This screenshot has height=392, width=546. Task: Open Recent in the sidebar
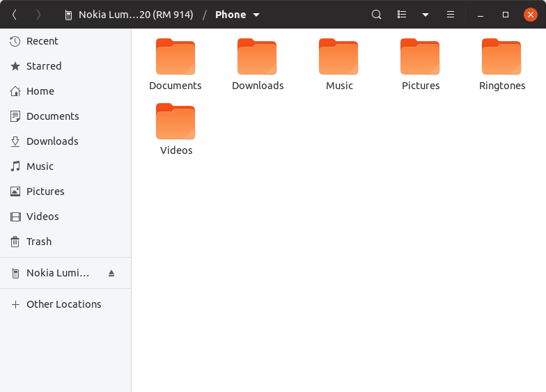42,41
